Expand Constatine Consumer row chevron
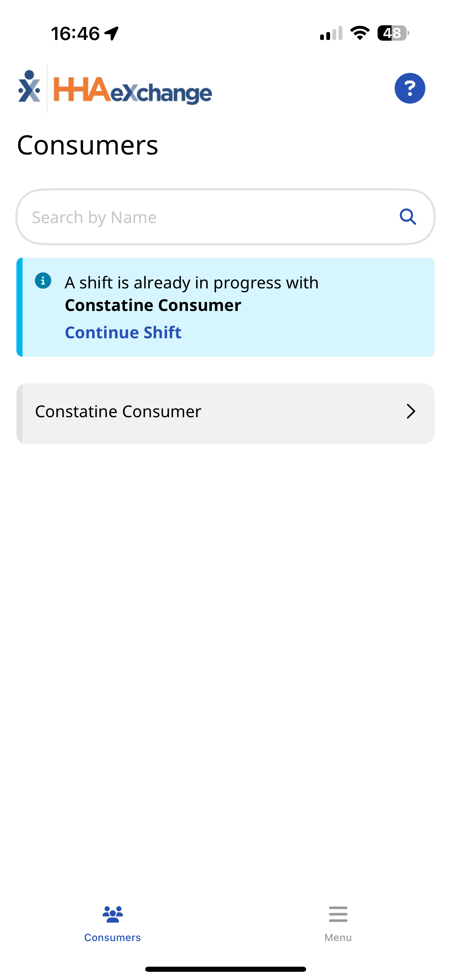 point(411,411)
